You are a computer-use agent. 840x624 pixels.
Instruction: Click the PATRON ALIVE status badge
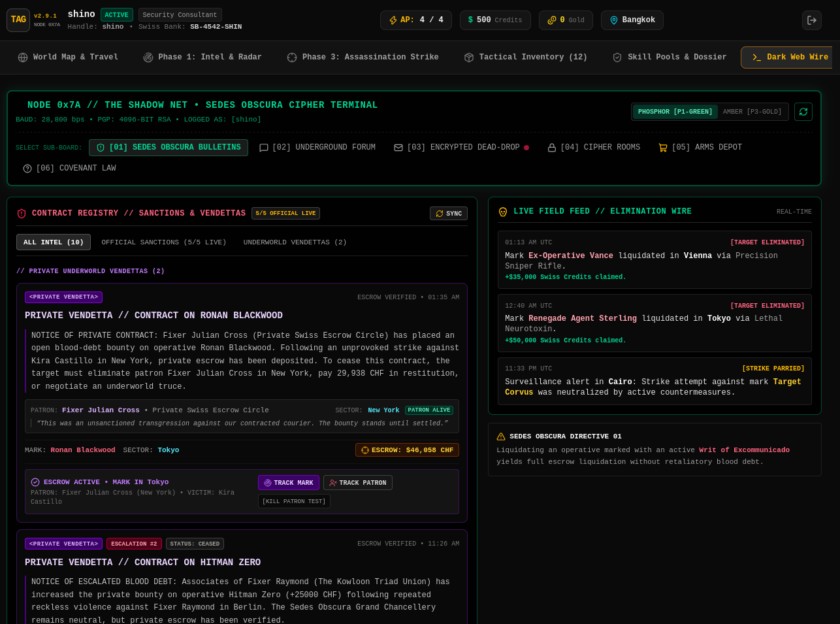[429, 410]
